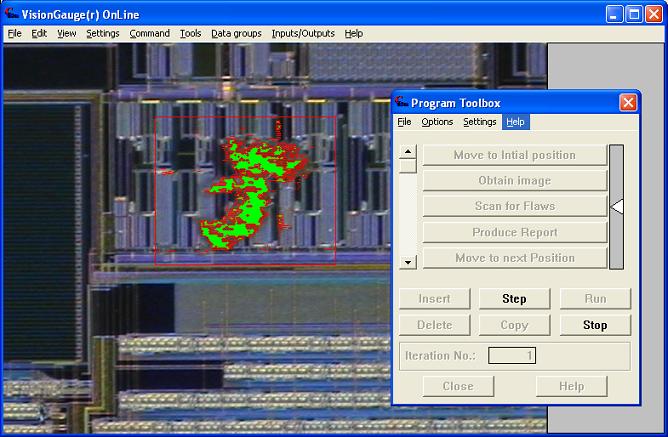Click the step list scrollbar thumb
The width and height of the screenshot is (668, 437).
pos(408,166)
